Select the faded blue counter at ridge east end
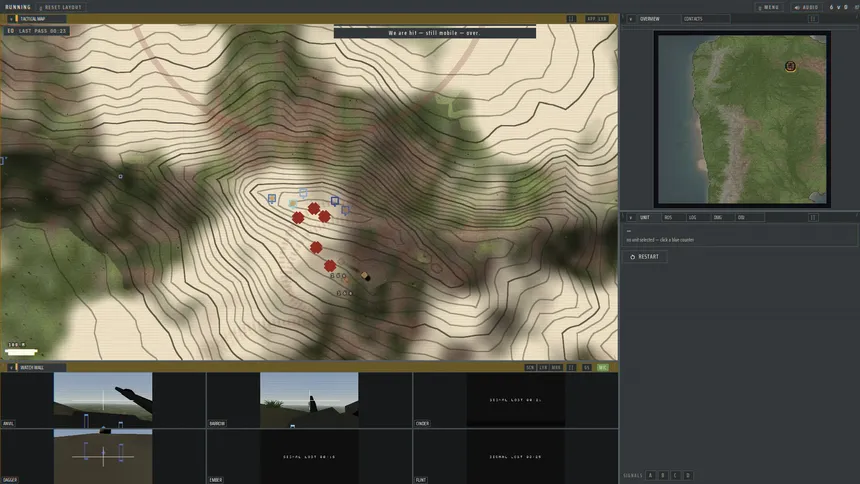The image size is (860, 484). tap(346, 210)
